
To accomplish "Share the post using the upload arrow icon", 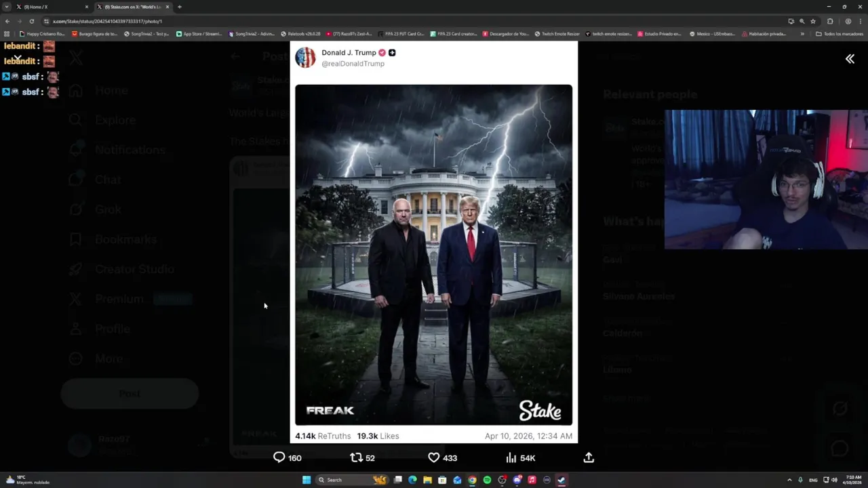I will (x=589, y=457).
